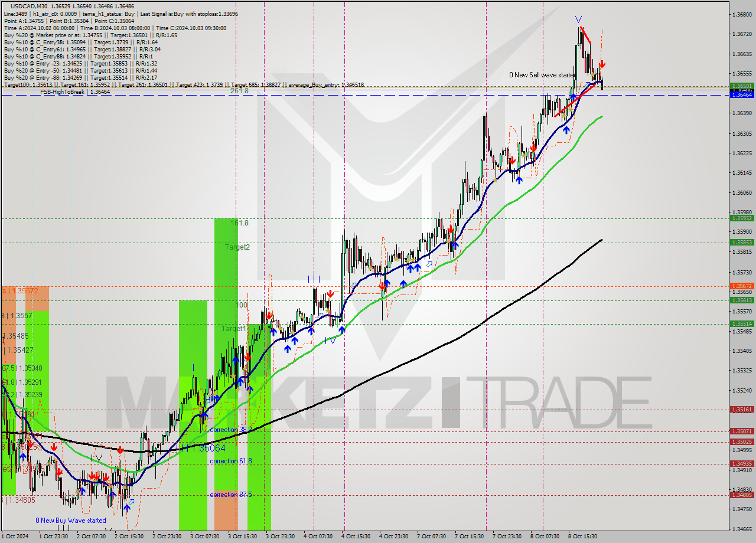The image size is (756, 543).
Task: Click the green 1.35514 price tag
Action: click(x=742, y=323)
